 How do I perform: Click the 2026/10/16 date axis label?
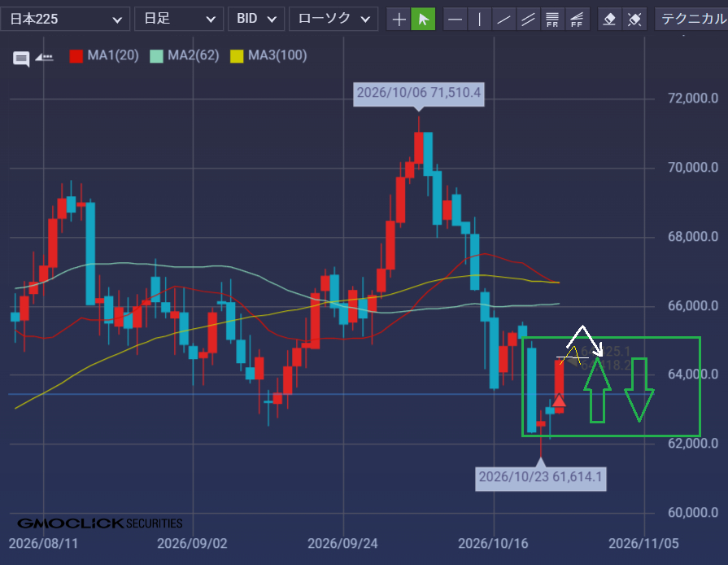[493, 544]
